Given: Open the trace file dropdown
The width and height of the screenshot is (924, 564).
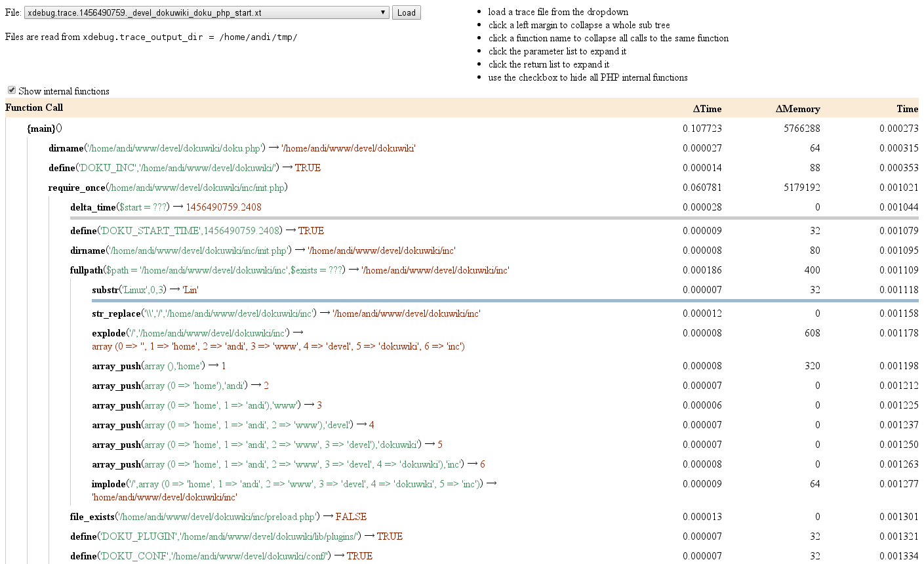Looking at the screenshot, I should click(x=207, y=12).
